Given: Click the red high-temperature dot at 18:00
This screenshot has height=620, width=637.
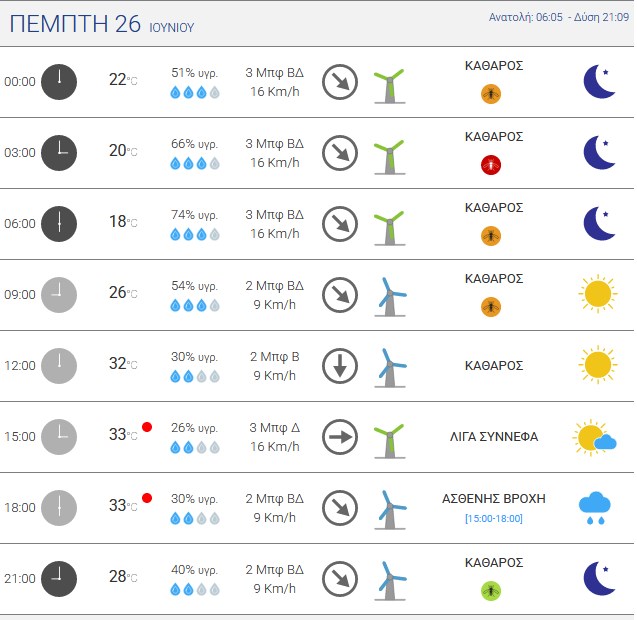Looking at the screenshot, I should pyautogui.click(x=147, y=498).
